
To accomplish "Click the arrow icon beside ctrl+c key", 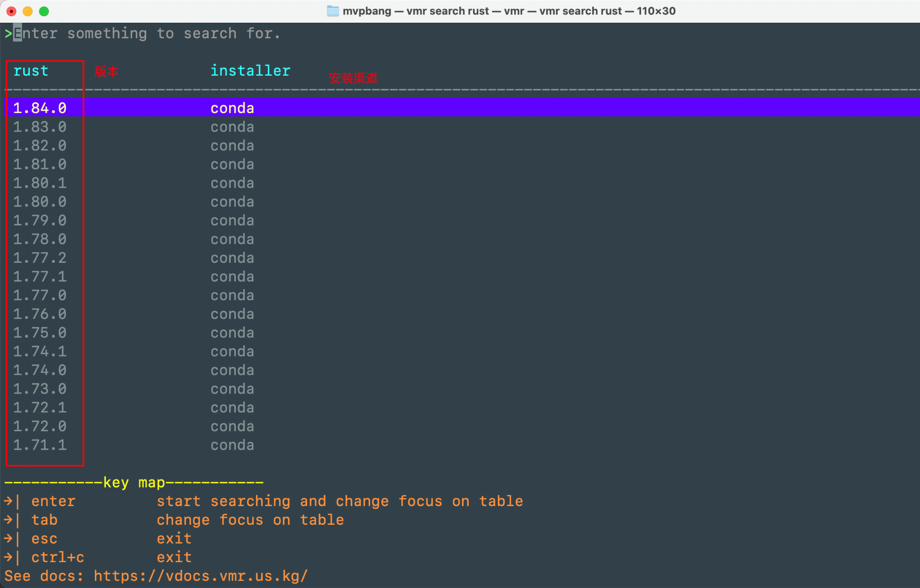I will pos(9,557).
